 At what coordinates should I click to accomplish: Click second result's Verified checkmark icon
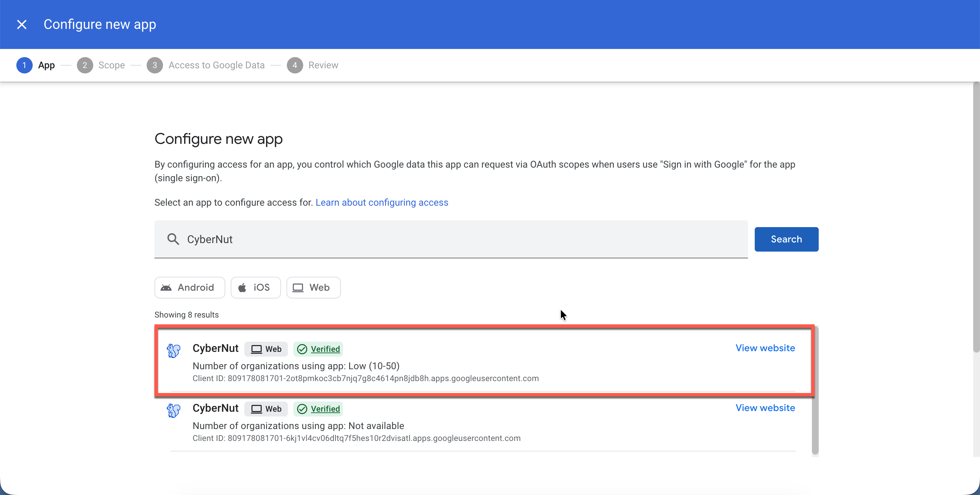[302, 409]
